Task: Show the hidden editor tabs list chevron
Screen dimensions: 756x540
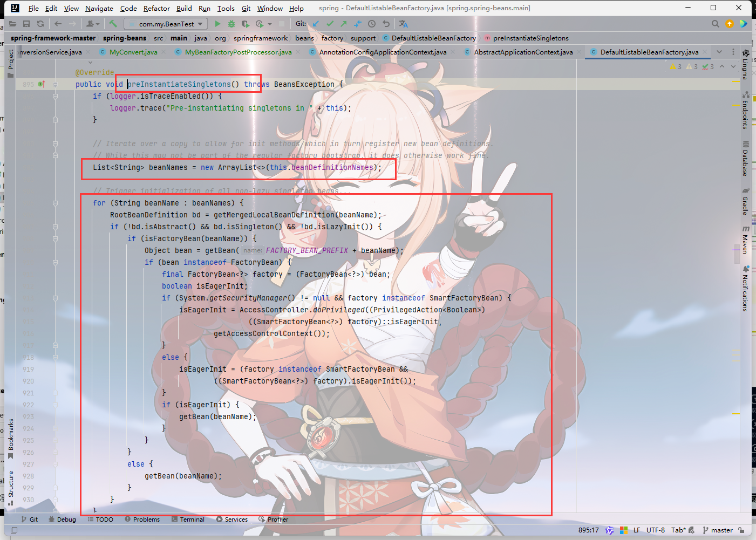Action: [719, 52]
